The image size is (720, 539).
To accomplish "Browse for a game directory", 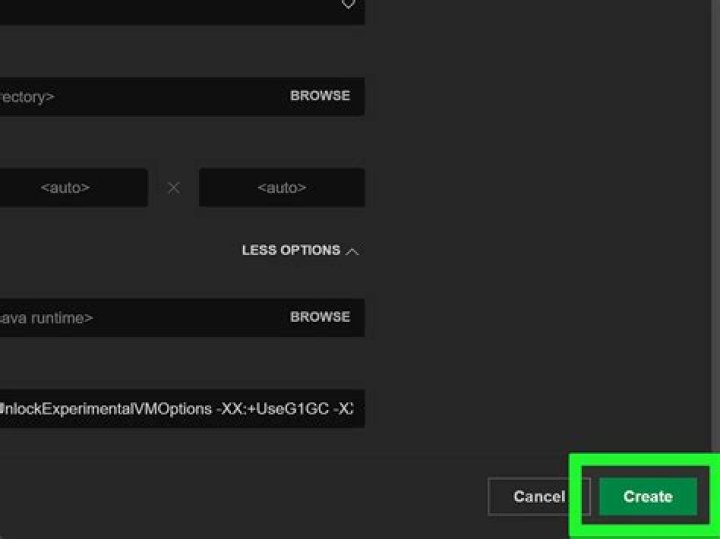I will pos(320,96).
